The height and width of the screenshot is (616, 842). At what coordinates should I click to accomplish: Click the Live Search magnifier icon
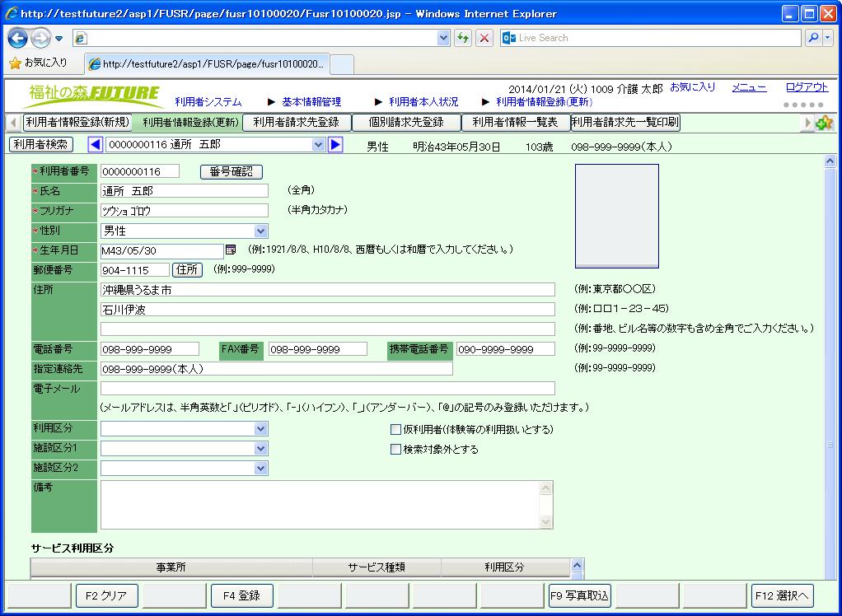(813, 38)
